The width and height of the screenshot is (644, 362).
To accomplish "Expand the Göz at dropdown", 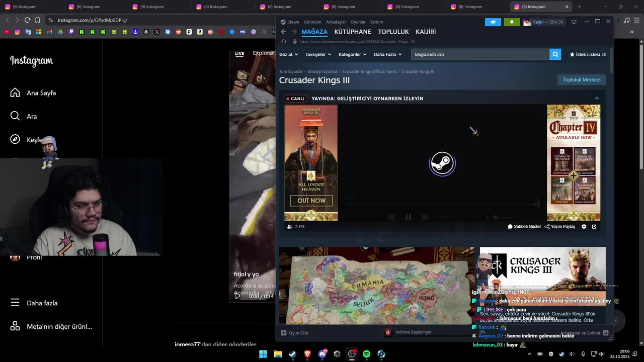I will tap(289, 54).
